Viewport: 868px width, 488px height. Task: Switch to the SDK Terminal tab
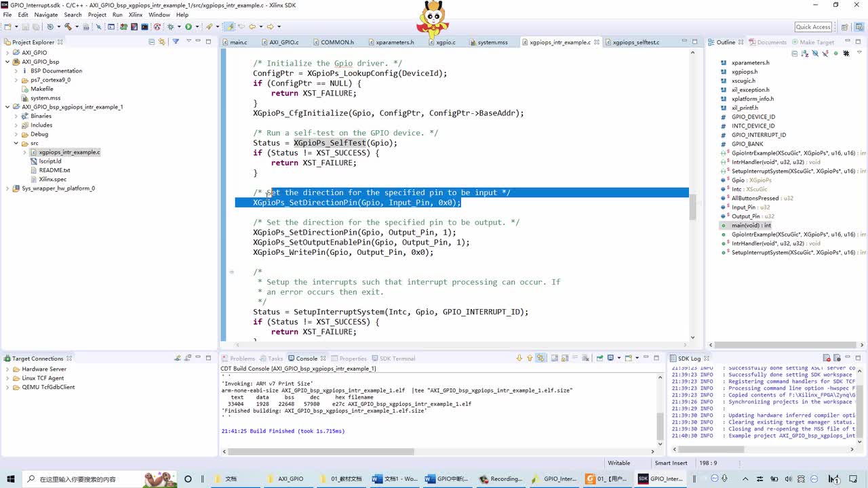(x=393, y=359)
